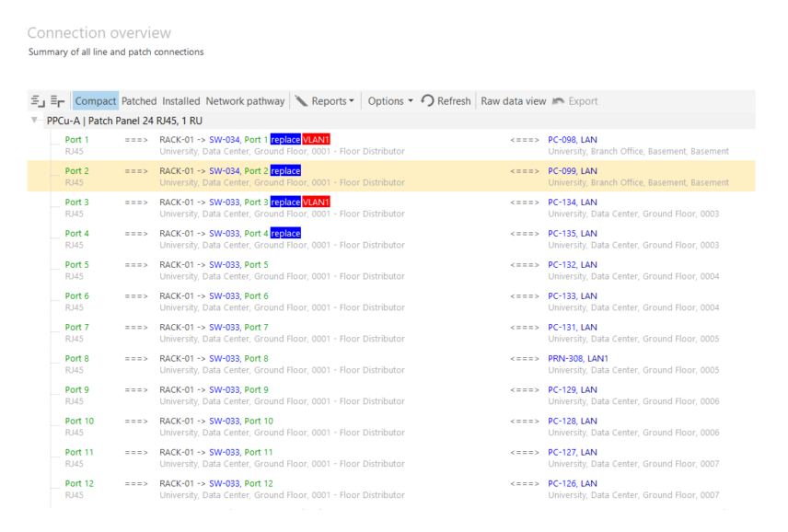Open PRN-308, LAN1 link
Screen dimensions: 788x532
(578, 358)
